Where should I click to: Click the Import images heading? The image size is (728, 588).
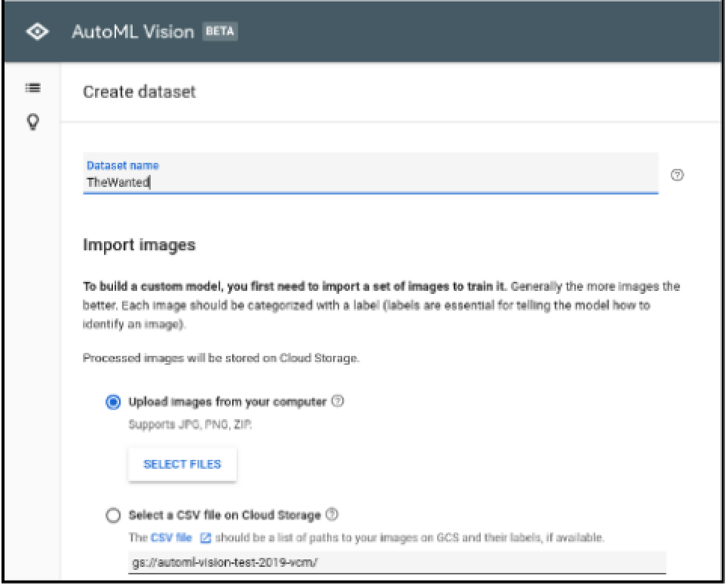click(x=139, y=245)
